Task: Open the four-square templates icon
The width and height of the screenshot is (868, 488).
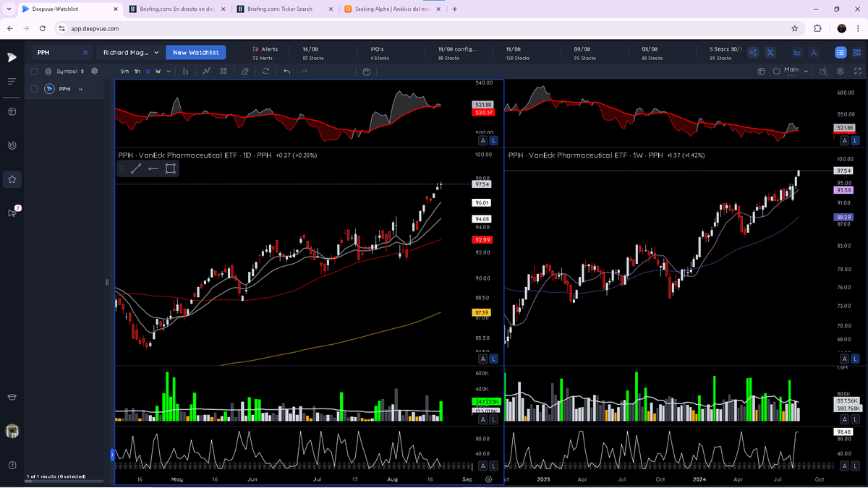Action: pyautogui.click(x=224, y=71)
